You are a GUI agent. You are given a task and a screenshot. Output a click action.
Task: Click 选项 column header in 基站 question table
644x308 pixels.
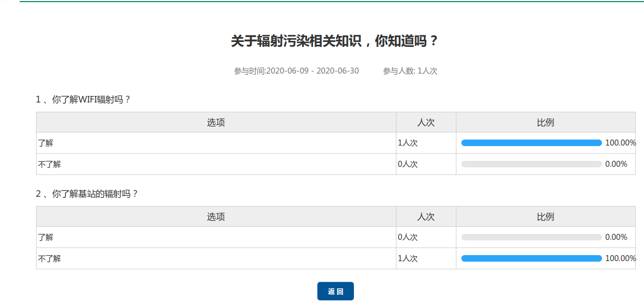point(216,217)
